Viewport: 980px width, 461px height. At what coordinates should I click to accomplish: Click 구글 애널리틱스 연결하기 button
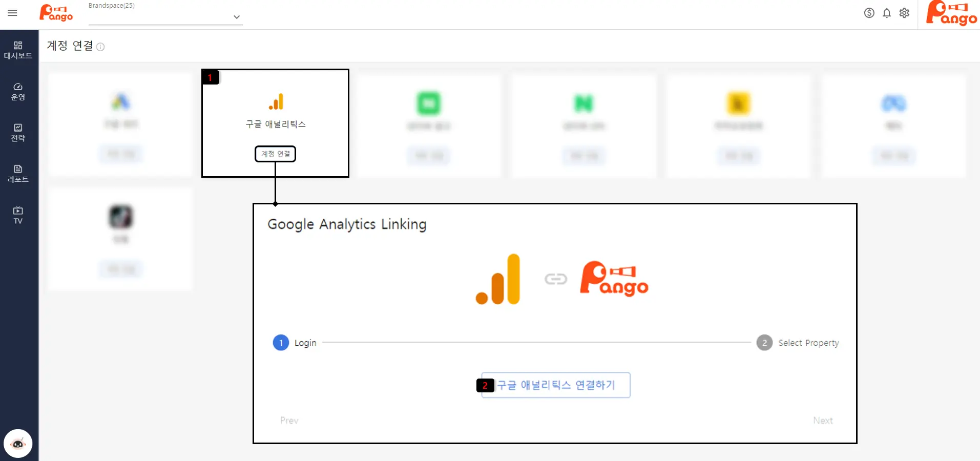pyautogui.click(x=556, y=385)
